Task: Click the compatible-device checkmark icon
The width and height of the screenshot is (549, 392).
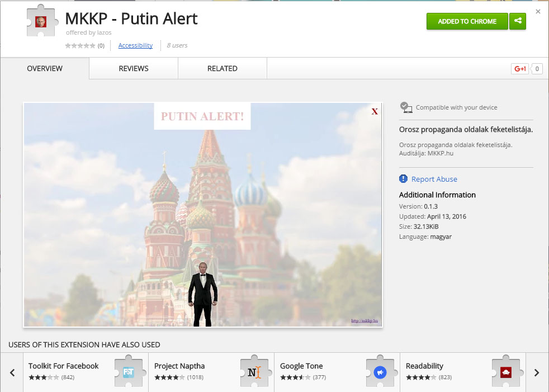Action: point(406,107)
